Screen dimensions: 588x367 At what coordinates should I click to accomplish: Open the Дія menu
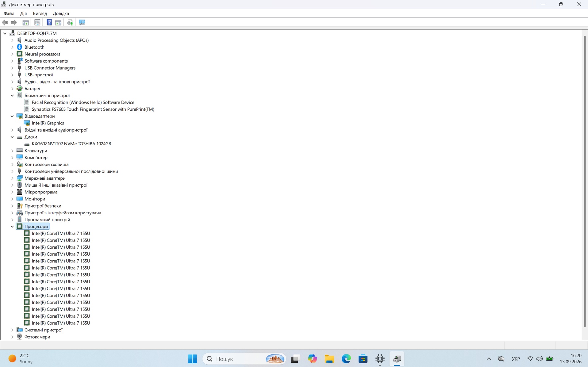click(23, 13)
